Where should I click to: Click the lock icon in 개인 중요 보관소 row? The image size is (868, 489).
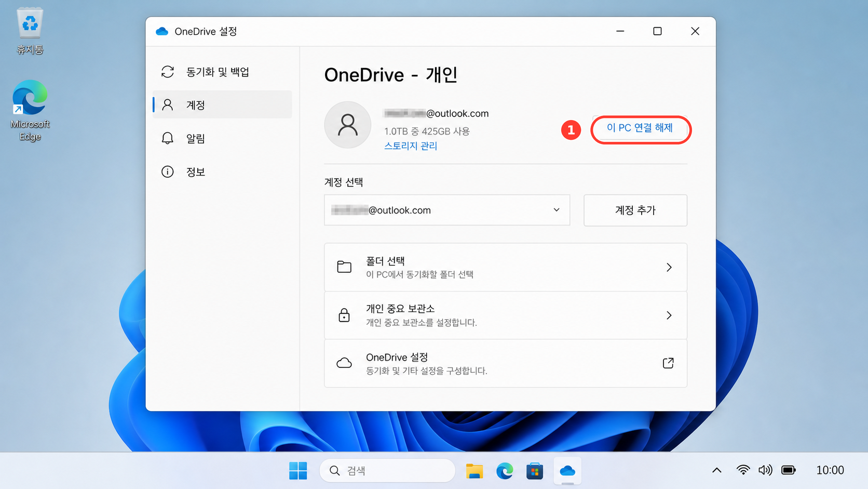pos(344,315)
